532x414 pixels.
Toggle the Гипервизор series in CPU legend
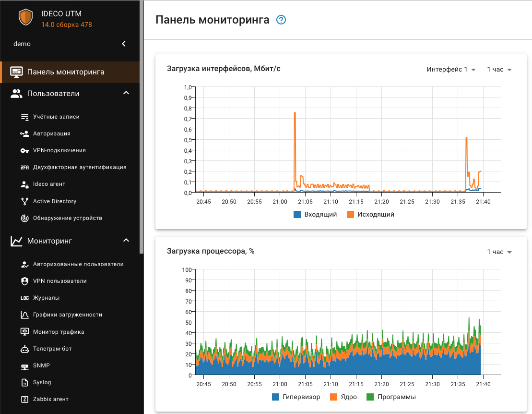point(296,397)
